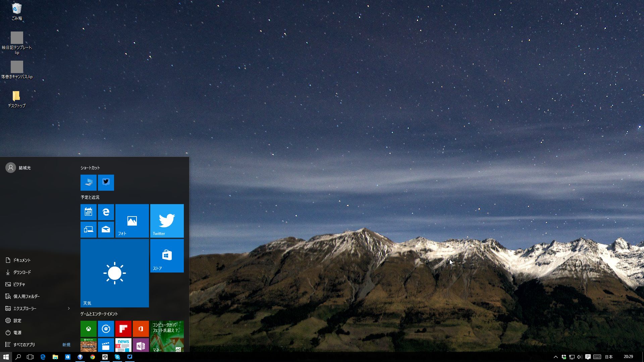
Task: Launch the Xbox tile
Action: click(x=88, y=328)
